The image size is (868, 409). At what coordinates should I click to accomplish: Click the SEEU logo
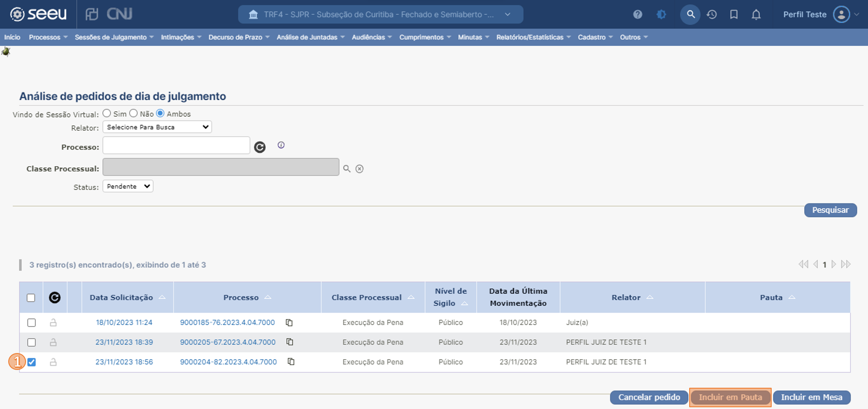point(38,14)
